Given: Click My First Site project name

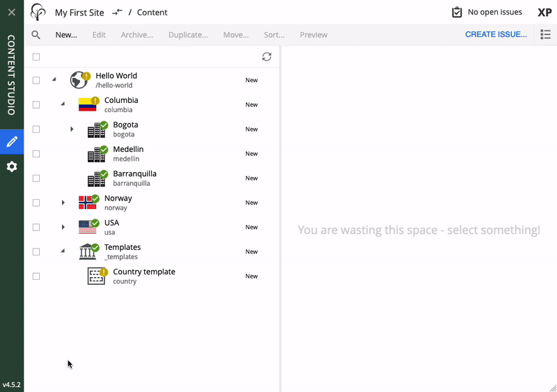Looking at the screenshot, I should pos(79,13).
